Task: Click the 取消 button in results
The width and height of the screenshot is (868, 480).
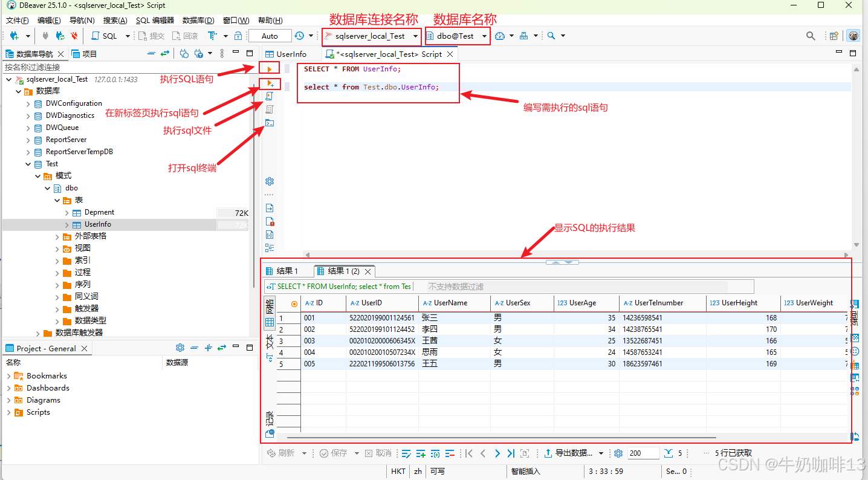Action: [378, 453]
